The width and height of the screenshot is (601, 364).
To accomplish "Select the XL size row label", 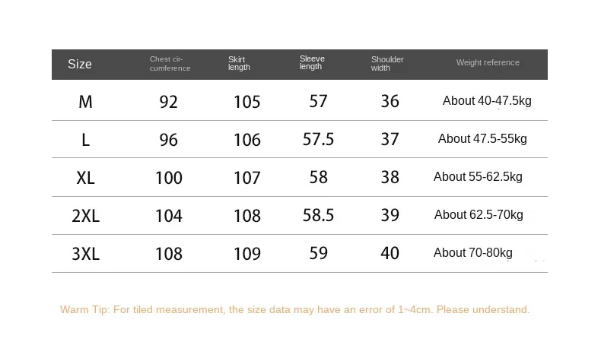I will pyautogui.click(x=85, y=178).
